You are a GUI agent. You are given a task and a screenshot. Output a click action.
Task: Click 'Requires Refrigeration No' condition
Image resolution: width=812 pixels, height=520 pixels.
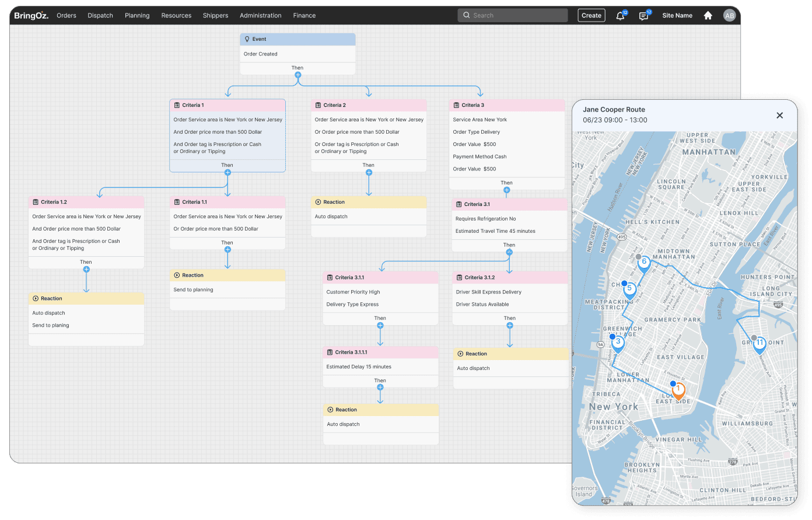coord(486,219)
